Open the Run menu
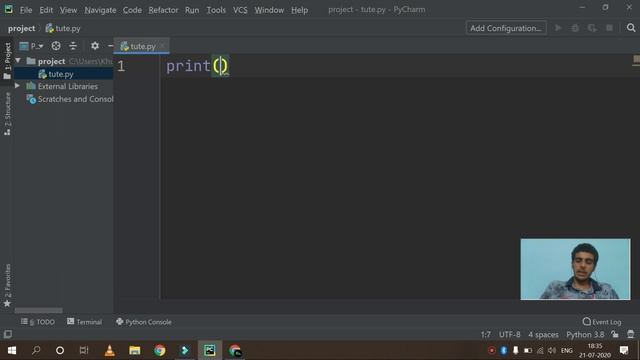 [x=192, y=10]
